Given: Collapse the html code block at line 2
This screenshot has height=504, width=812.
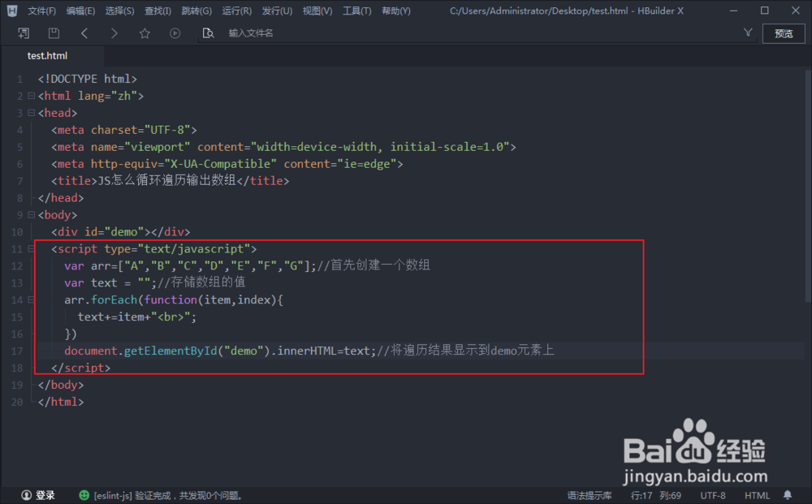Looking at the screenshot, I should (31, 95).
